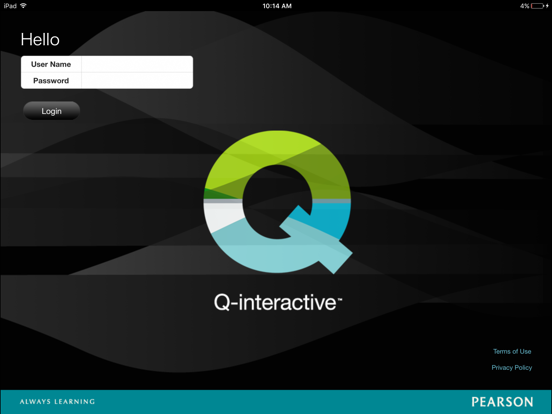Tap the iPad label in status bar
This screenshot has height=414, width=552.
(x=10, y=6)
